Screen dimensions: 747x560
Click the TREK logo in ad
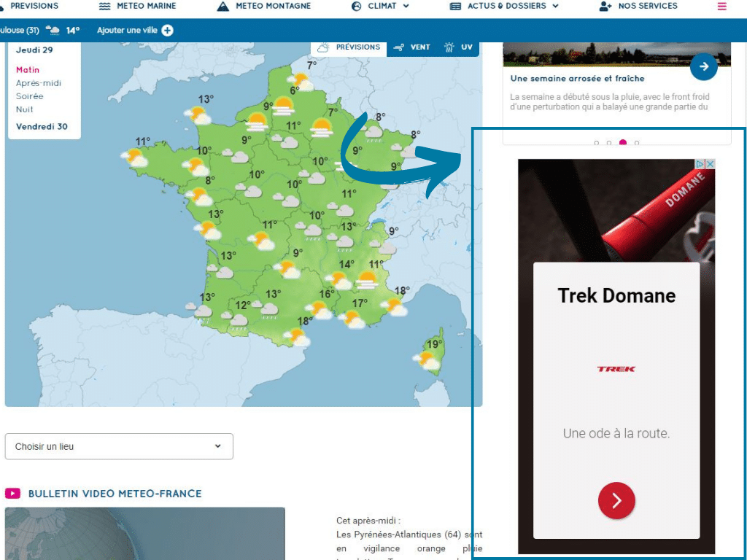click(x=616, y=369)
